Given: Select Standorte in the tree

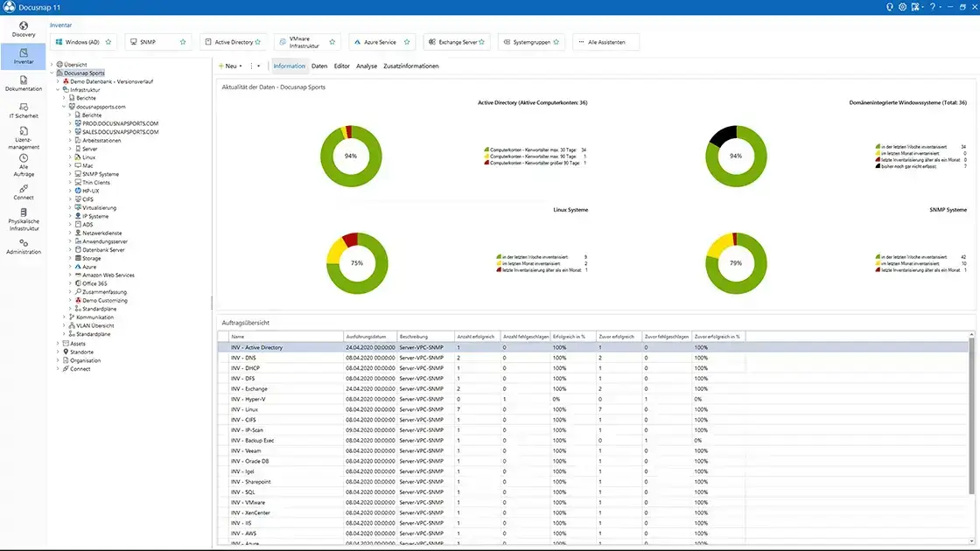Looking at the screenshot, I should coord(81,352).
